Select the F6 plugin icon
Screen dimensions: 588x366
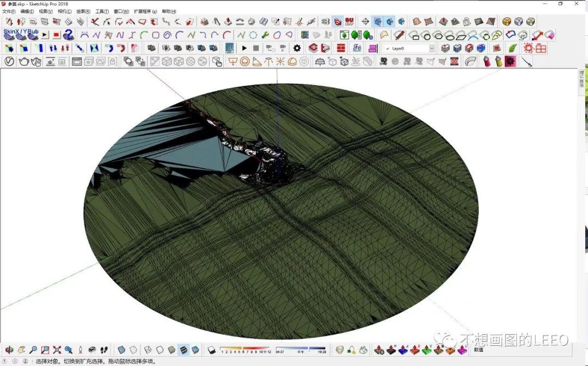(x=357, y=48)
